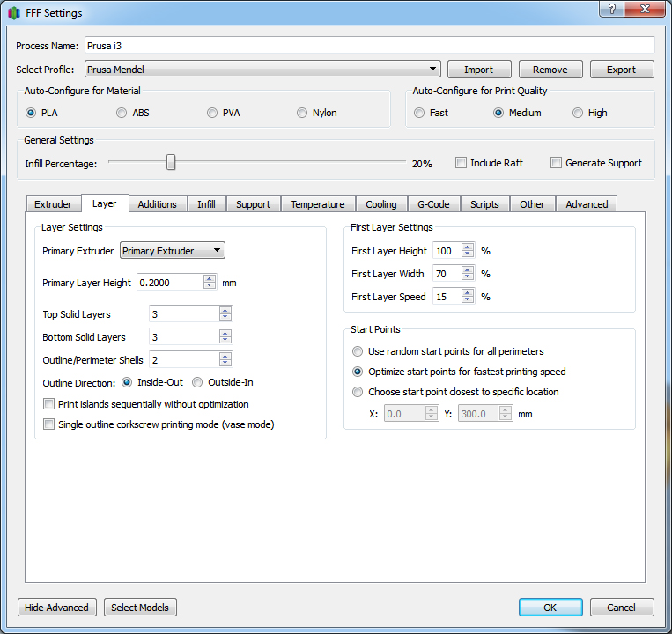Decrease First Layer Speed percentage
This screenshot has height=634, width=672.
click(x=468, y=299)
